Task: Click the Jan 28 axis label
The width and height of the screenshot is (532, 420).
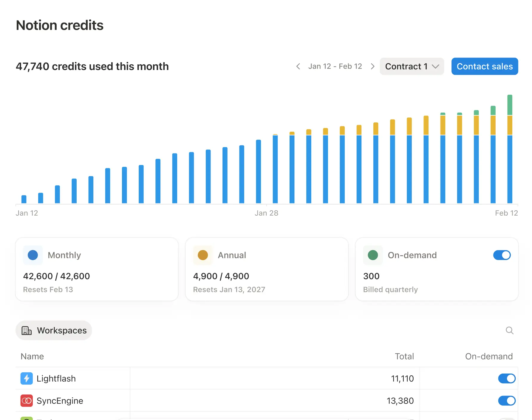Action: 266,213
